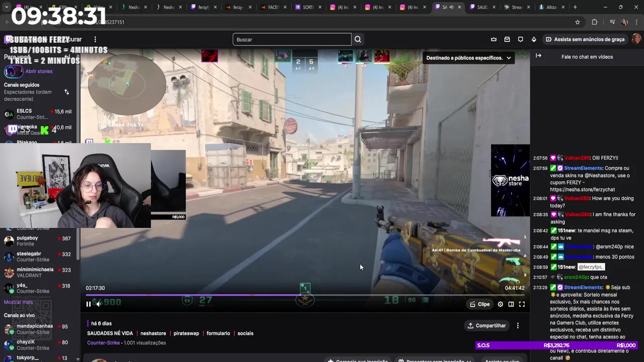
Task: Open the Prime loot crown icon
Action: [494, 39]
